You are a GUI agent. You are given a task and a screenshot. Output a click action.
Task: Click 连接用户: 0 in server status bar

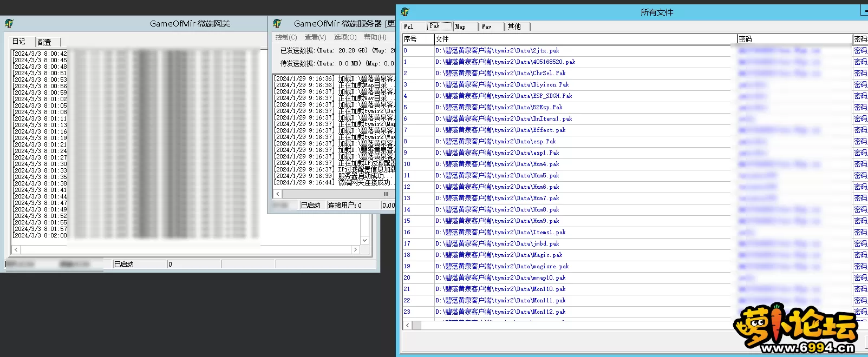[x=344, y=206]
